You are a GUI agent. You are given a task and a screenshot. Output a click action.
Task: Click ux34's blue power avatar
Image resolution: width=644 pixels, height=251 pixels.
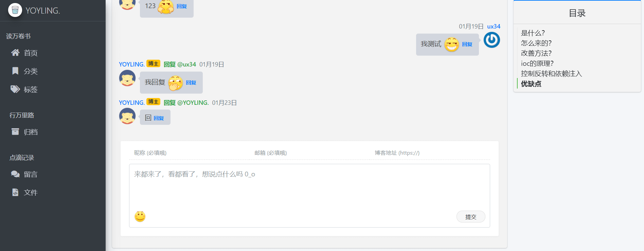tap(492, 40)
